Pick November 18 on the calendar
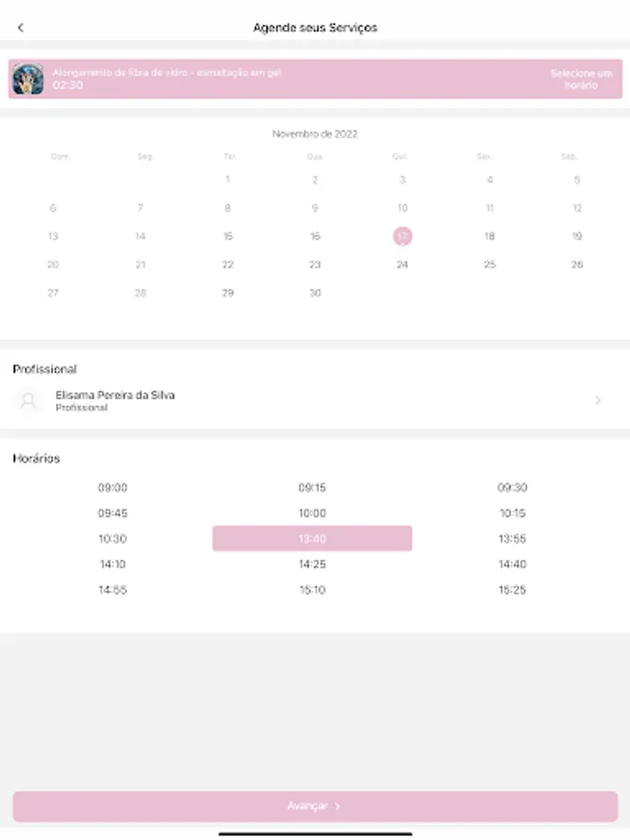630x840 pixels. click(489, 236)
